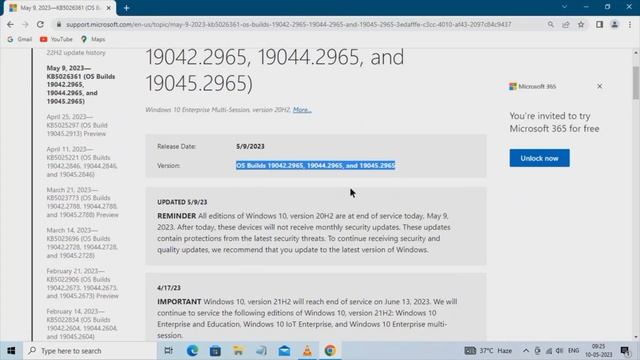640x360 pixels.
Task: Open File Explorer from the taskbar
Action: [x=238, y=351]
